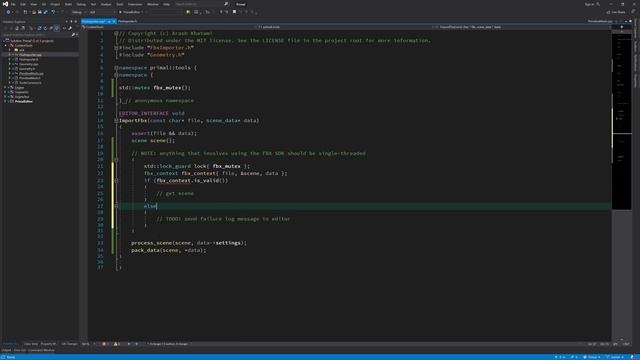Expand the EngineTest project node
640x360 pixels.
(x=5, y=97)
